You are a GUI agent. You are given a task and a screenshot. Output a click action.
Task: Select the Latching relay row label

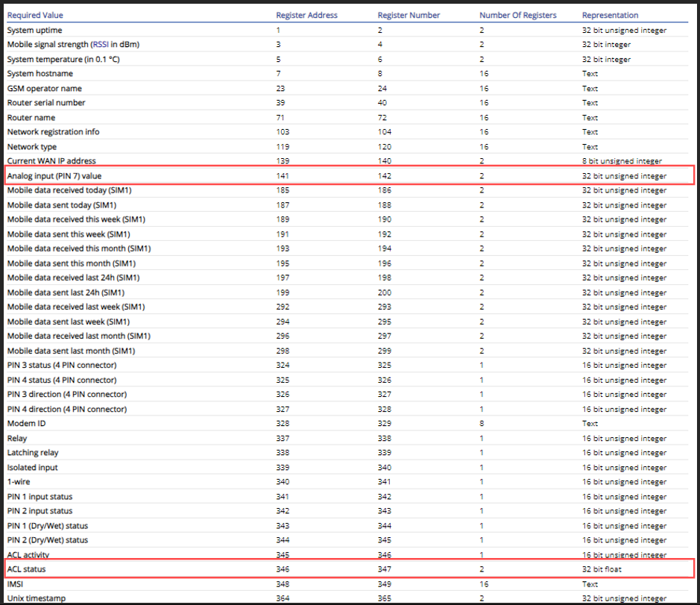33,453
